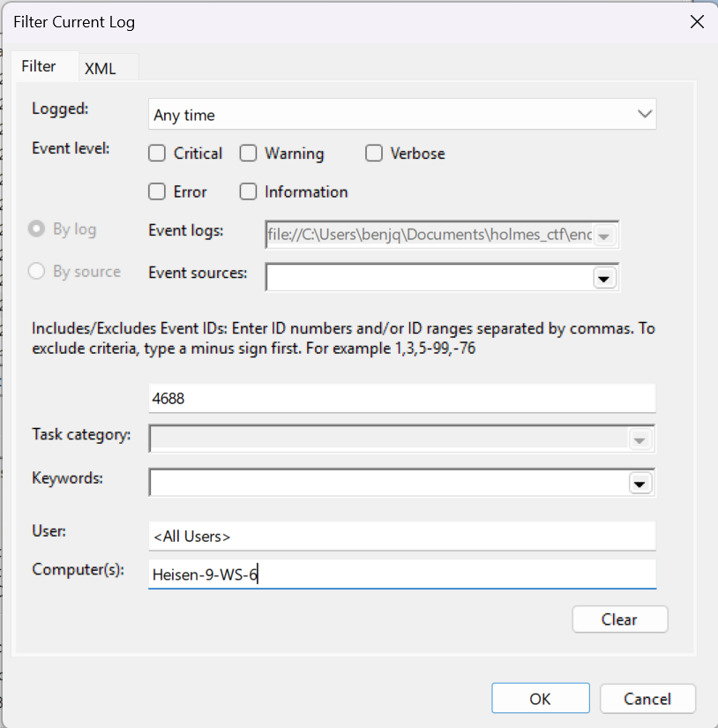The image size is (718, 728).
Task: Close the Filter Current Log dialog
Action: pos(696,22)
